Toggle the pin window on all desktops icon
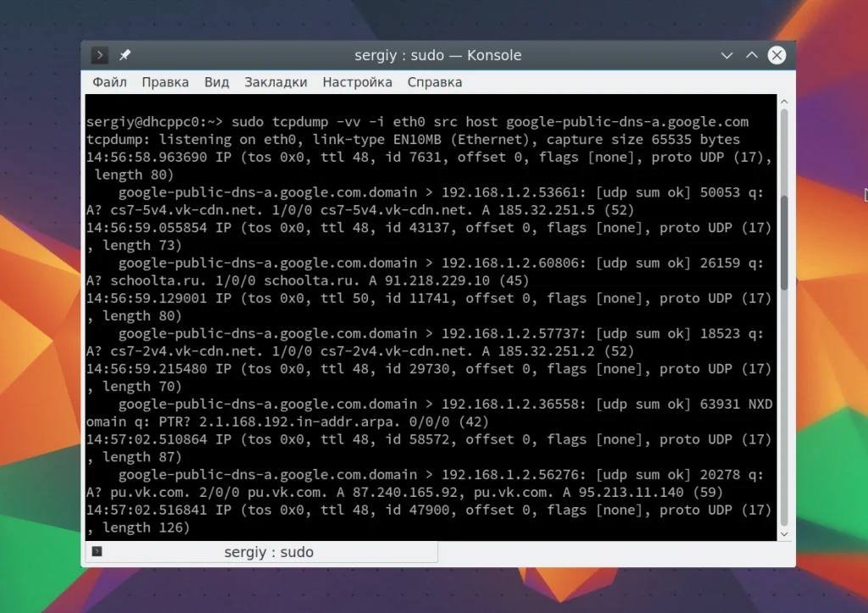 [x=125, y=55]
